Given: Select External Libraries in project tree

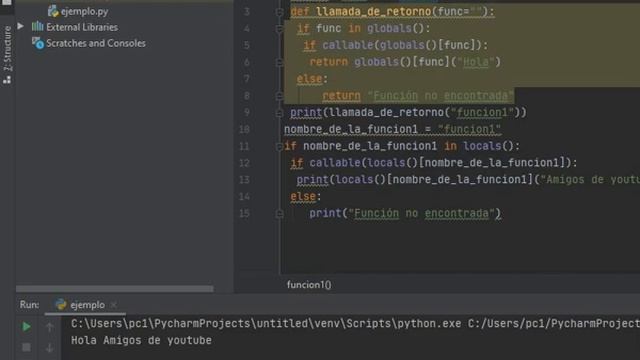Looking at the screenshot, I should pos(82,27).
